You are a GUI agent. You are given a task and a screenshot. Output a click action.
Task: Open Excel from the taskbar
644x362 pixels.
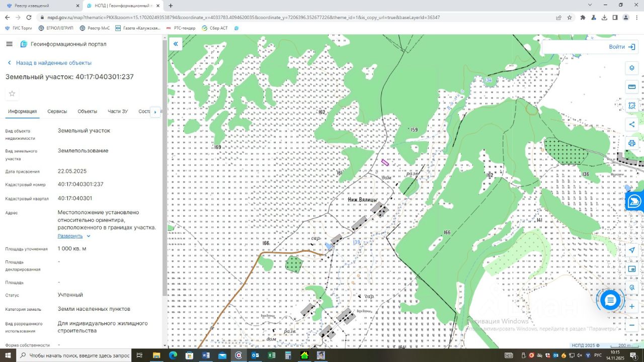(272, 355)
